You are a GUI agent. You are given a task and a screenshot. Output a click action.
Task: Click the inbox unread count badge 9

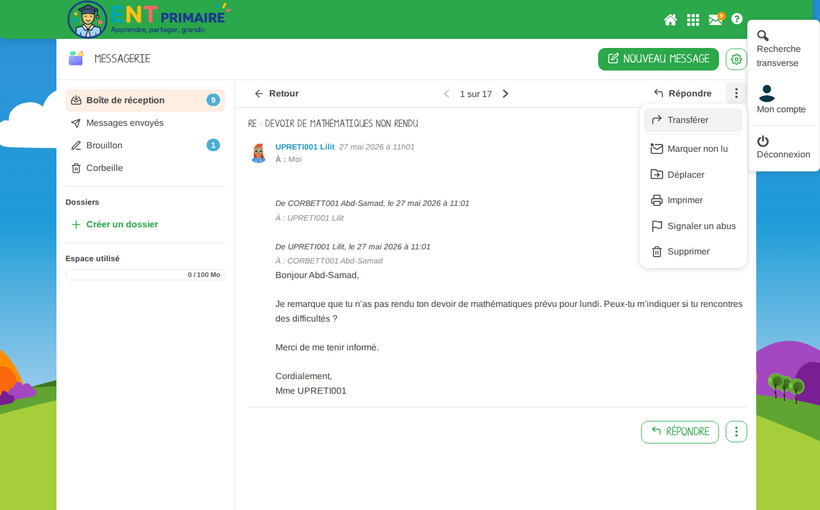point(213,100)
